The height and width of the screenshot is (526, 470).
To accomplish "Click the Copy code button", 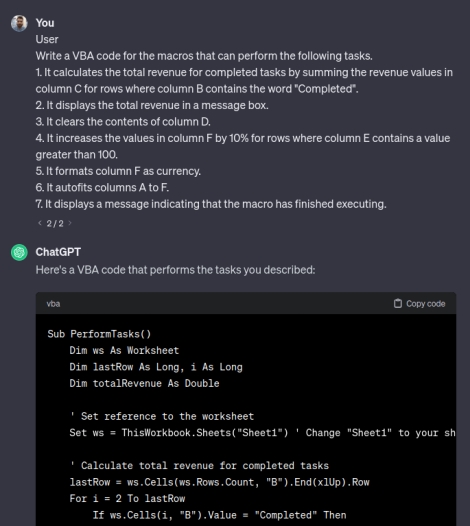I will (x=419, y=304).
